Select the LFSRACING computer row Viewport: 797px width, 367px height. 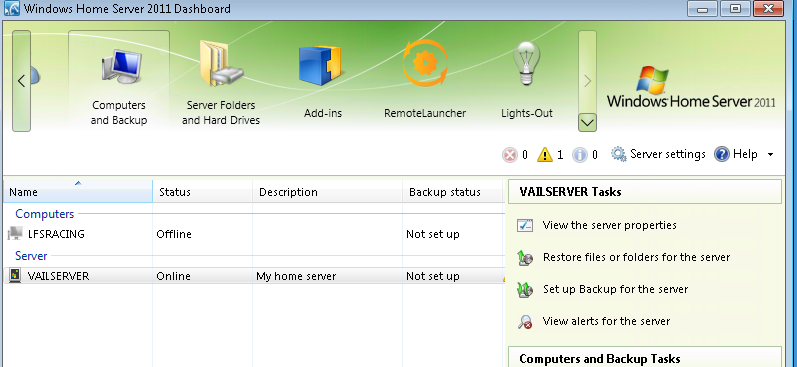tap(254, 234)
